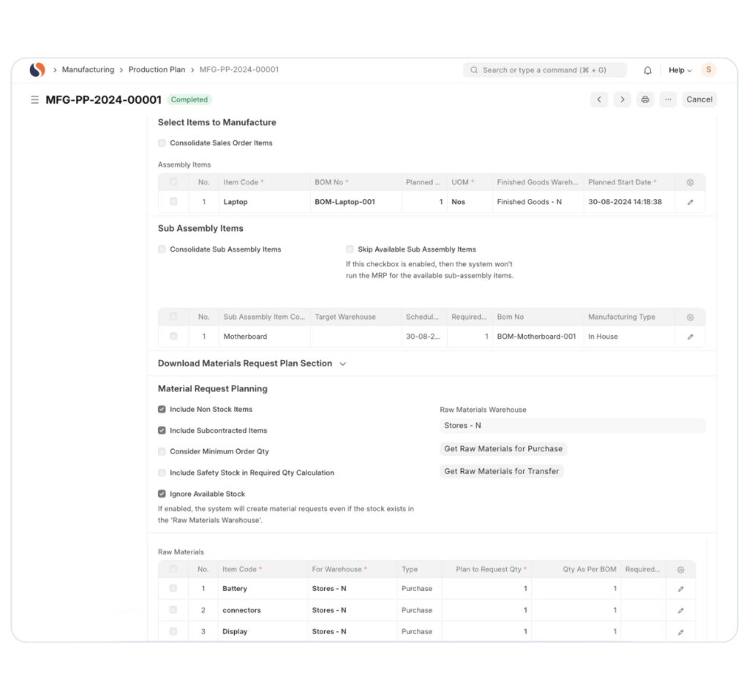Open the Raw Materials Warehouse selector
749x700 pixels.
572,425
